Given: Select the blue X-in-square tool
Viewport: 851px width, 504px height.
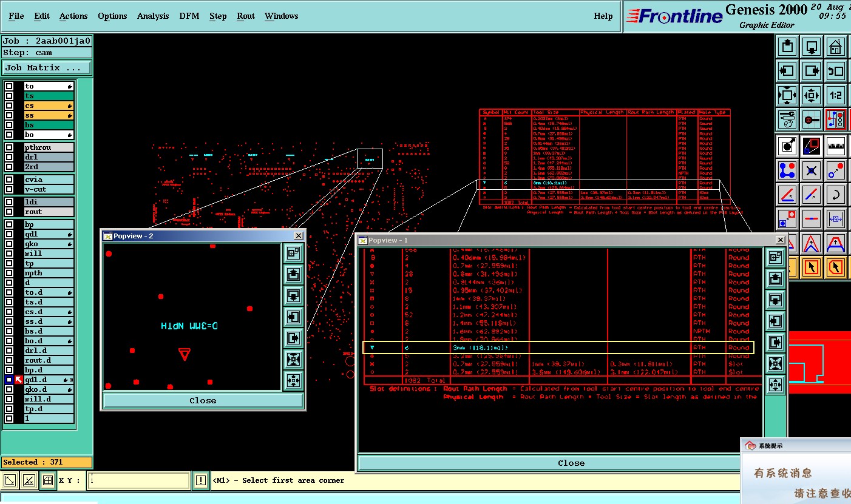Looking at the screenshot, I should tap(812, 170).
